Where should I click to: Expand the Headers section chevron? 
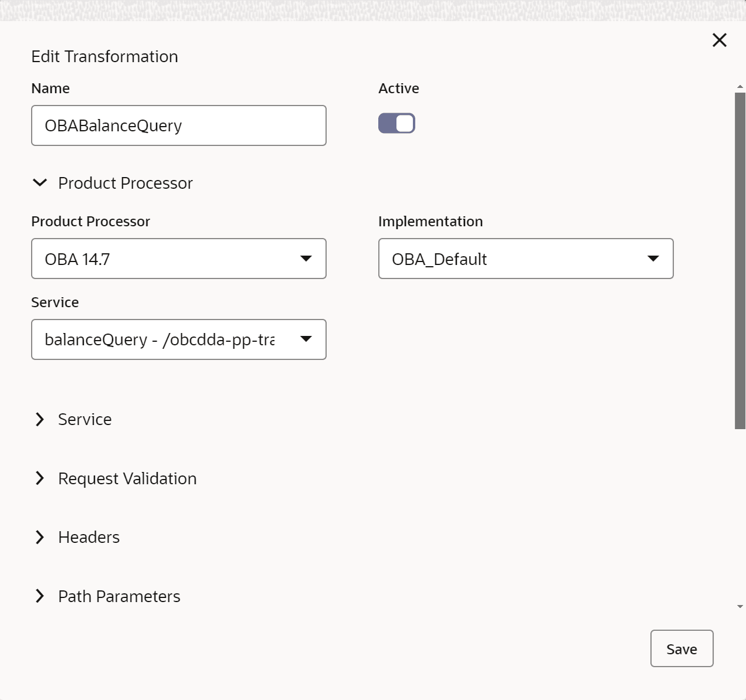[x=40, y=537]
